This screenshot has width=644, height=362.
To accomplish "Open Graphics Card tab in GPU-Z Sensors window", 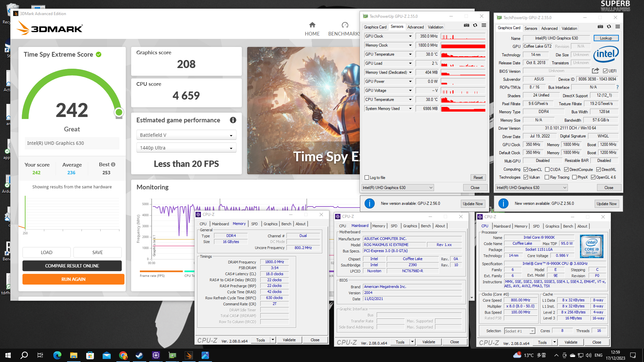I will click(375, 27).
